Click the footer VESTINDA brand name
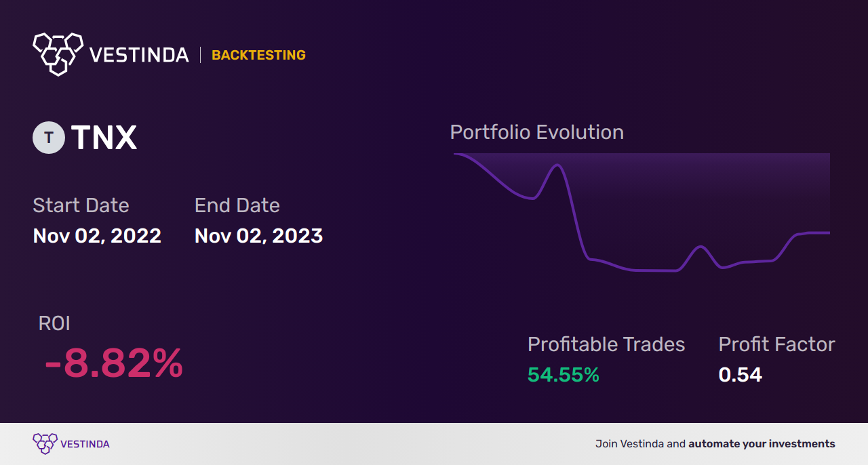The image size is (868, 465). [85, 444]
